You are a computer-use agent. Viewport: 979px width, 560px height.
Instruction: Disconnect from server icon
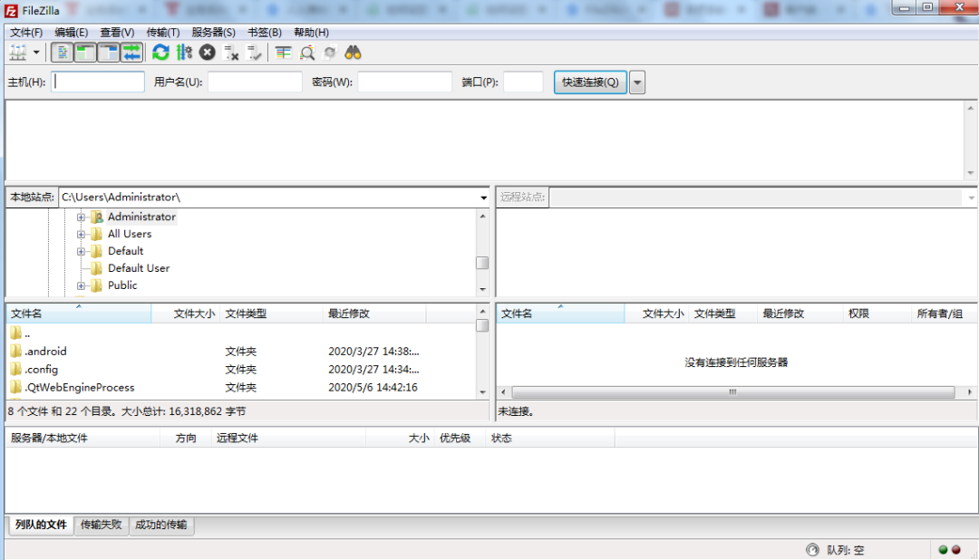pos(231,53)
